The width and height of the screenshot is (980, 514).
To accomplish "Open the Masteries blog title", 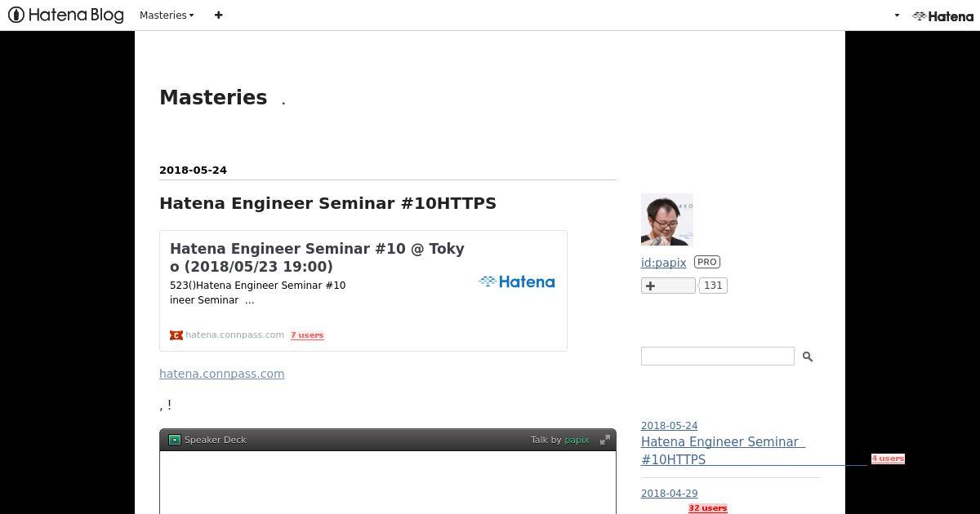I will pyautogui.click(x=213, y=97).
